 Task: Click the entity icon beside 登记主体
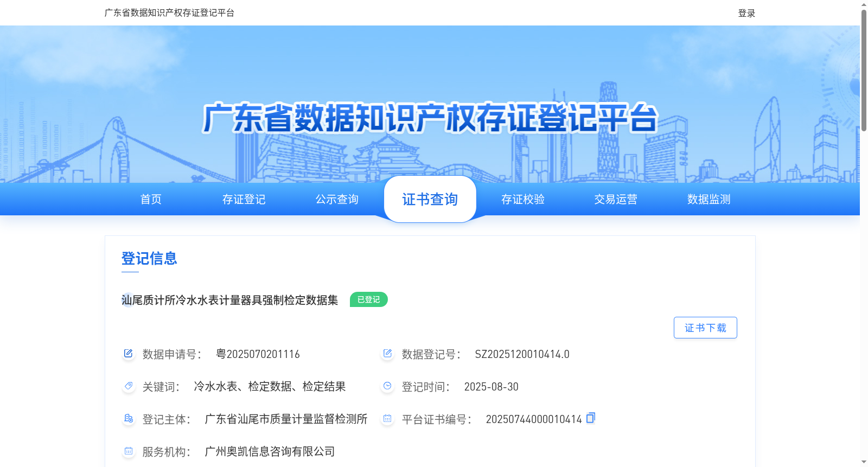click(x=128, y=419)
